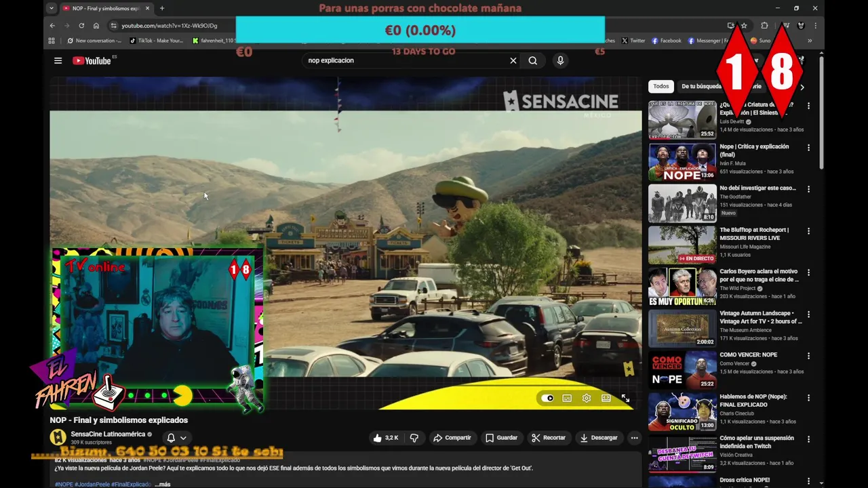
Task: Open Nope Crítica y explicación thumbnail
Action: pos(682,162)
